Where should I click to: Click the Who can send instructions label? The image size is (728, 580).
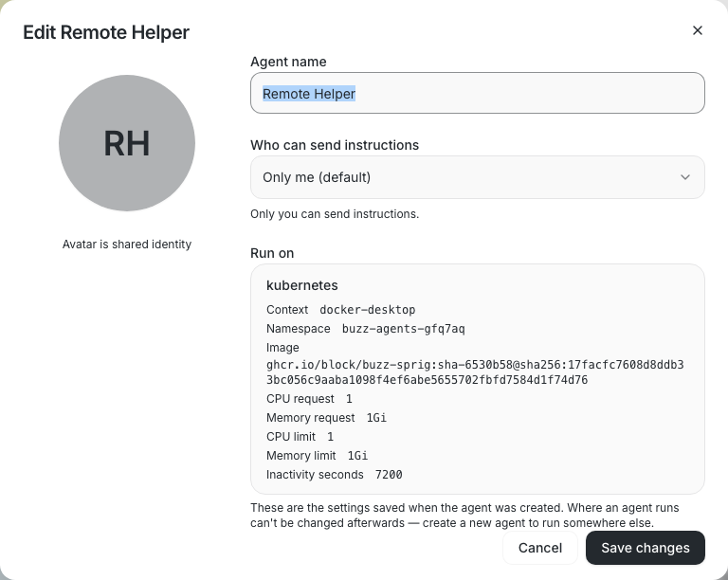pyautogui.click(x=335, y=145)
